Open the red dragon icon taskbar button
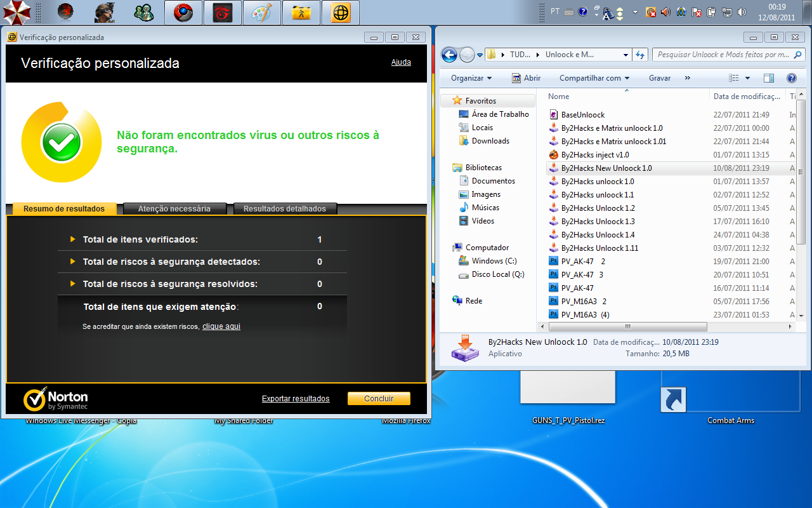812x508 pixels. 223,12
